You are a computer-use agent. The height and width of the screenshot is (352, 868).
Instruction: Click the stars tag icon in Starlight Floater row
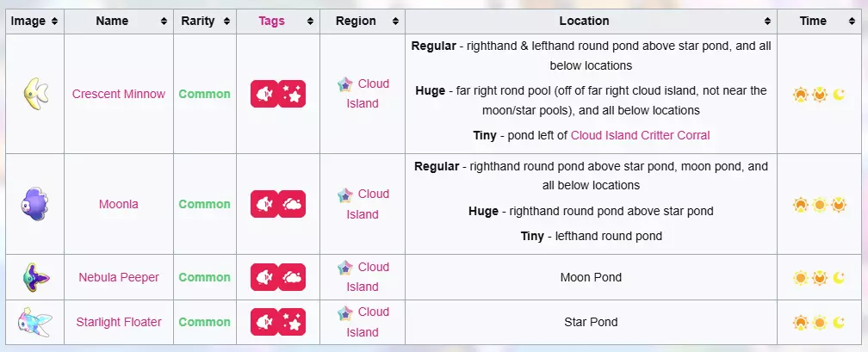(292, 322)
